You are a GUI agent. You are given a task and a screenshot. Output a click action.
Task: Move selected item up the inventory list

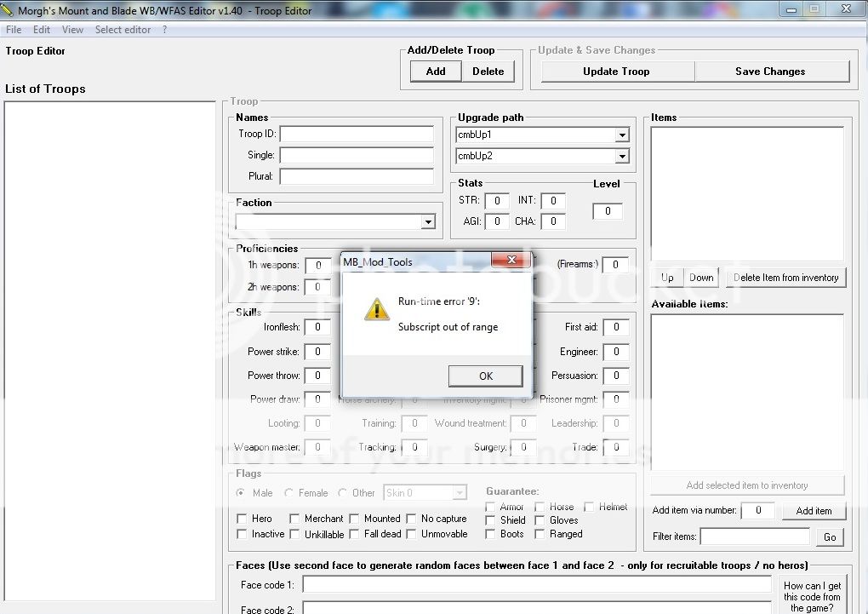pyautogui.click(x=666, y=277)
